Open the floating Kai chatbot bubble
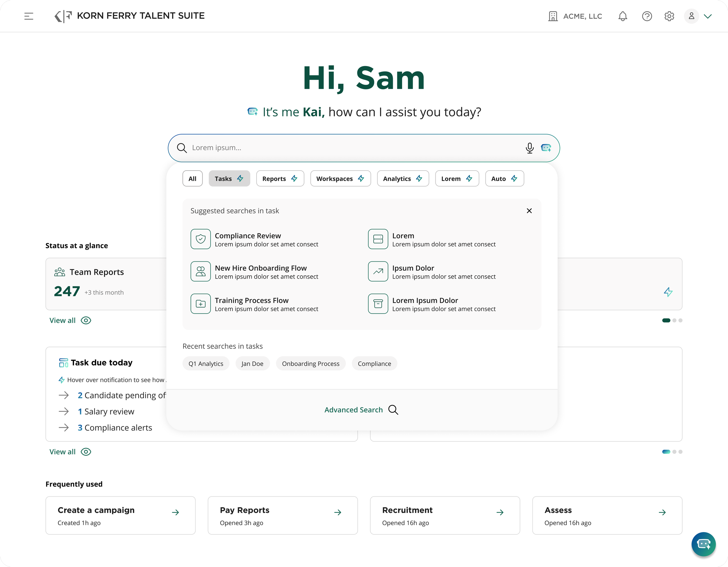The height and width of the screenshot is (567, 728). [x=703, y=544]
